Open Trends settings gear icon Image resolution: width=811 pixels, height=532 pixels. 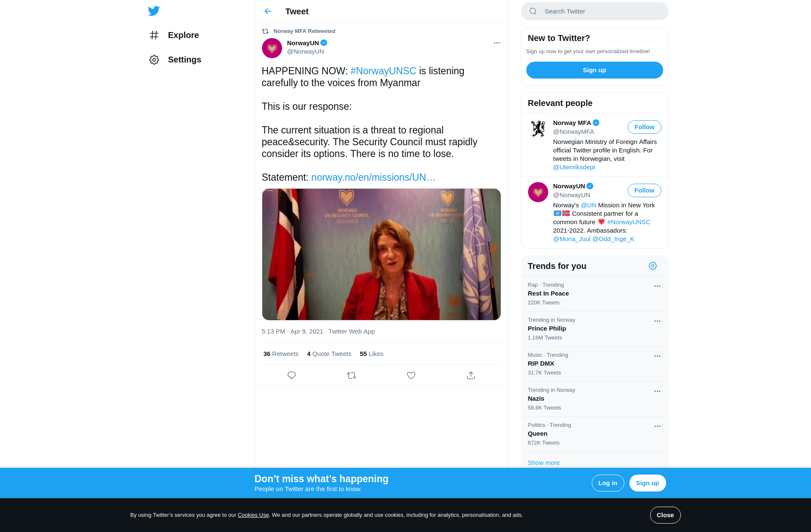coord(653,266)
